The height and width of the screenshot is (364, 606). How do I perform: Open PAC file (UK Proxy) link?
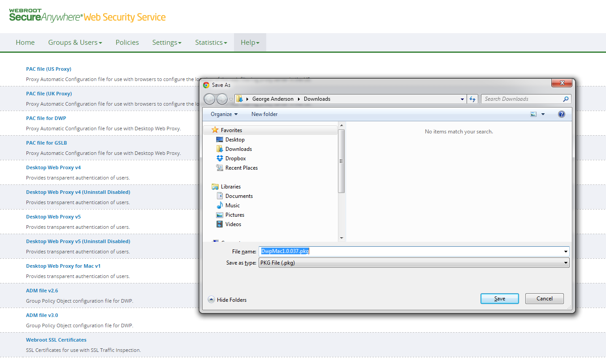(x=49, y=94)
